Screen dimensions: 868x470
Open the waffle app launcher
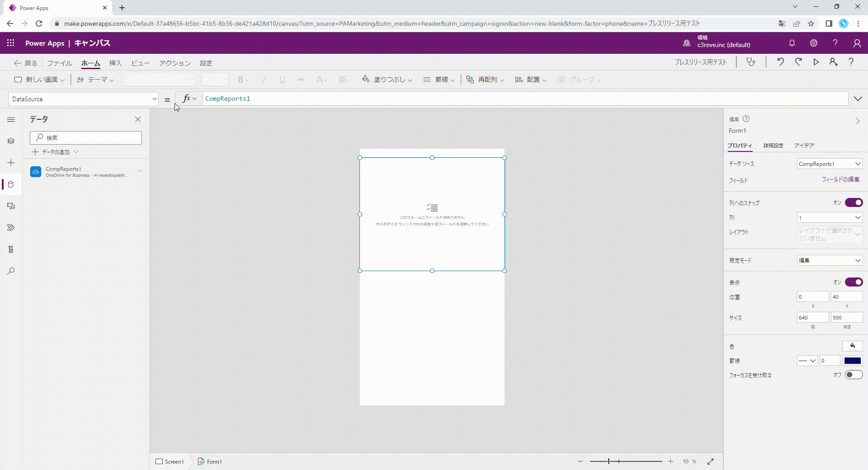coord(11,43)
